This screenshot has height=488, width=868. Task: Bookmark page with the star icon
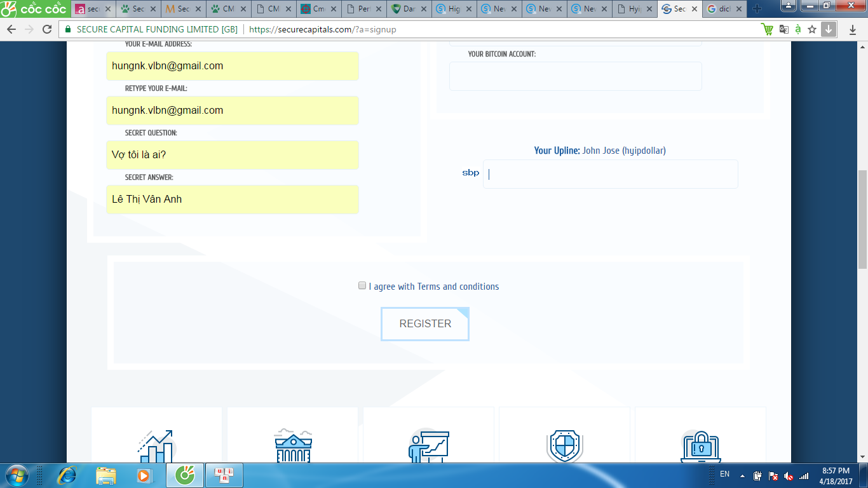click(x=812, y=30)
